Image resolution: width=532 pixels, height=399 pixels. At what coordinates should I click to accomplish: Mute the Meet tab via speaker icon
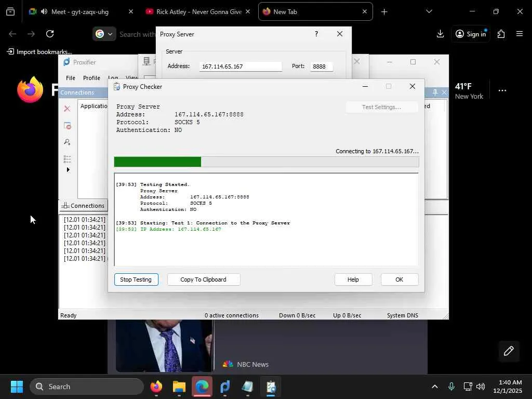point(44,11)
